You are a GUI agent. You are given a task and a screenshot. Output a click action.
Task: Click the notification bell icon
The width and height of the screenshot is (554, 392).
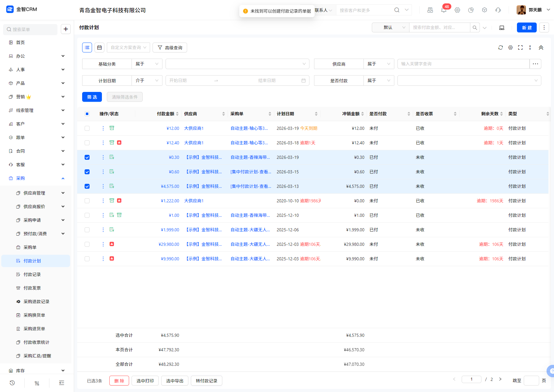click(444, 10)
